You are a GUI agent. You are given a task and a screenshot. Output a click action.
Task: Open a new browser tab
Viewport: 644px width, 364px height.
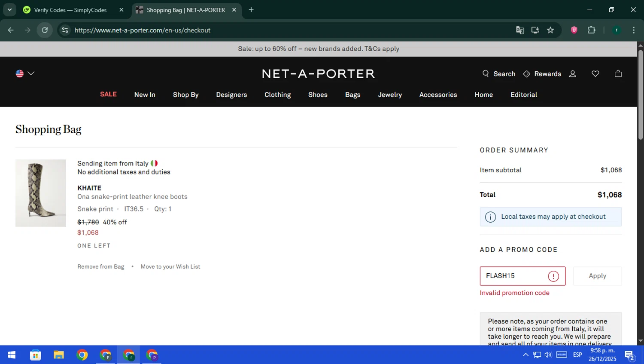(251, 10)
